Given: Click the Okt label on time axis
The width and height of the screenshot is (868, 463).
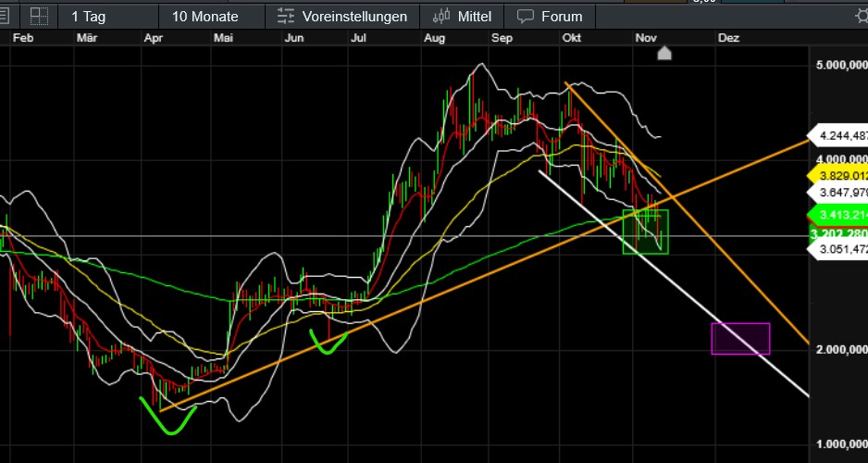Looking at the screenshot, I should click(571, 38).
